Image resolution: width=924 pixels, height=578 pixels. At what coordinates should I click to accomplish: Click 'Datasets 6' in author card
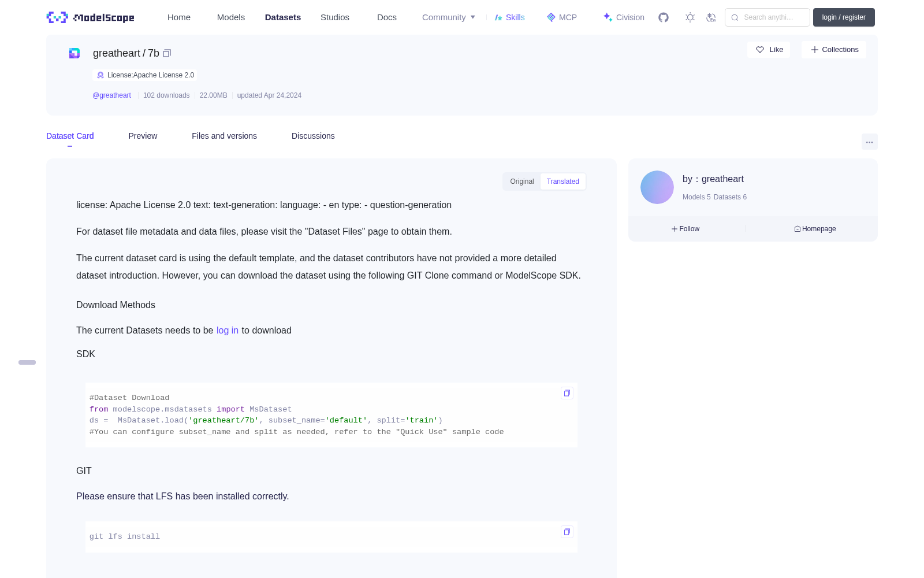click(x=730, y=197)
